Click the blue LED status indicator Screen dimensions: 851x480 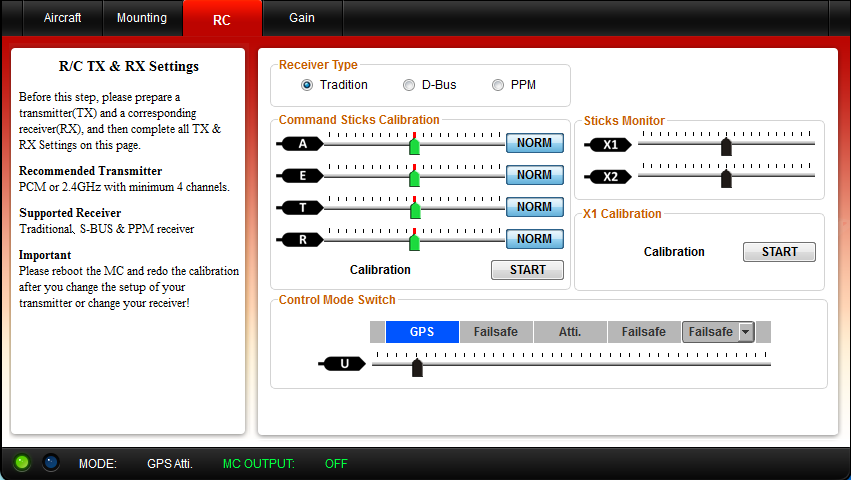click(51, 462)
